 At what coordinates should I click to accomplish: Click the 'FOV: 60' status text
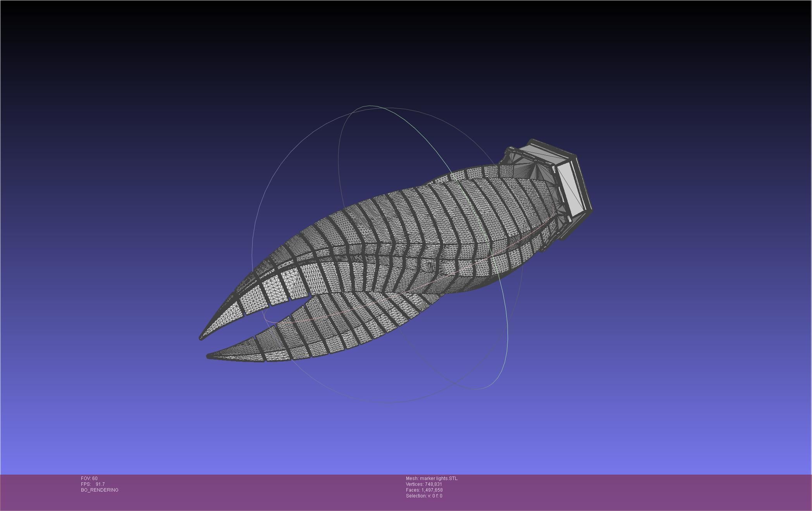coord(89,478)
